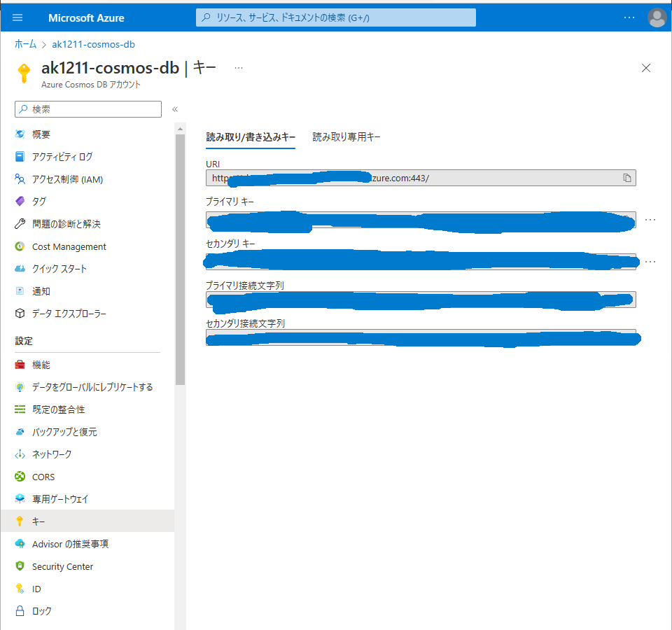Click the ak1211-cosmos-db breadcrumb link
The image size is (672, 630).
pos(93,44)
